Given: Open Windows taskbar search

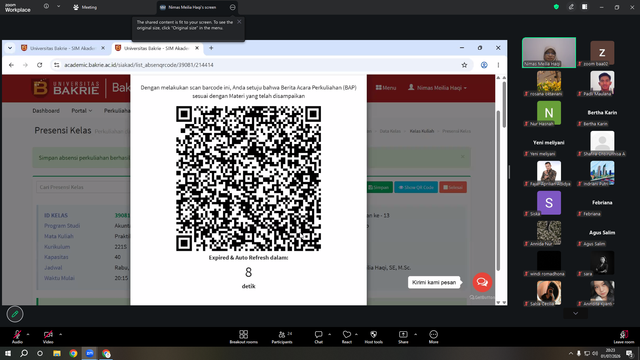Looking at the screenshot, I should point(24,353).
